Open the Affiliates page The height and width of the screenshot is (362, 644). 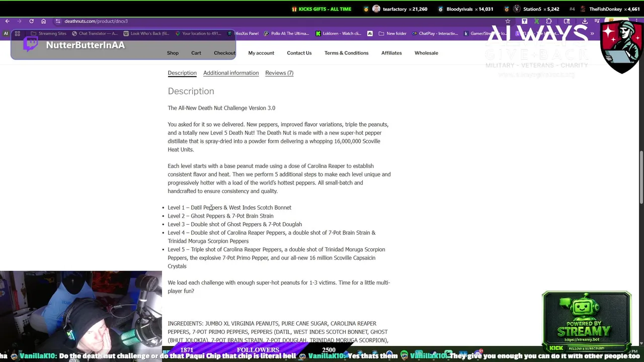click(391, 53)
